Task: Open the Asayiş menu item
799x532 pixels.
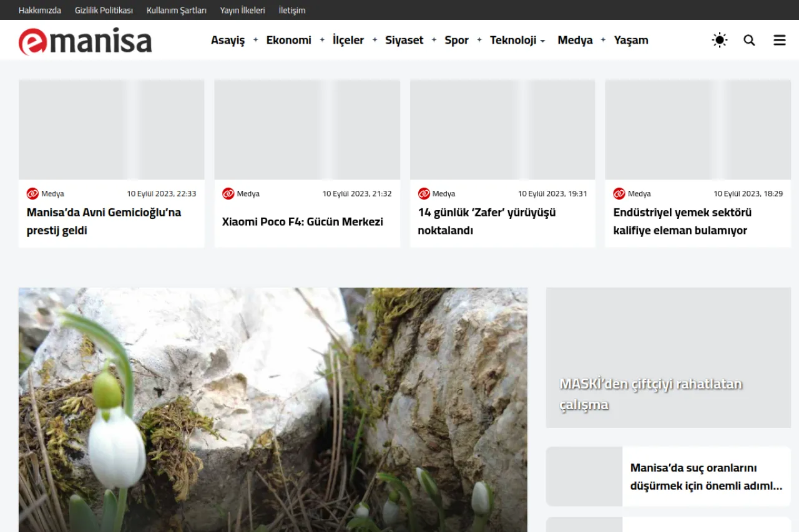Action: click(228, 40)
